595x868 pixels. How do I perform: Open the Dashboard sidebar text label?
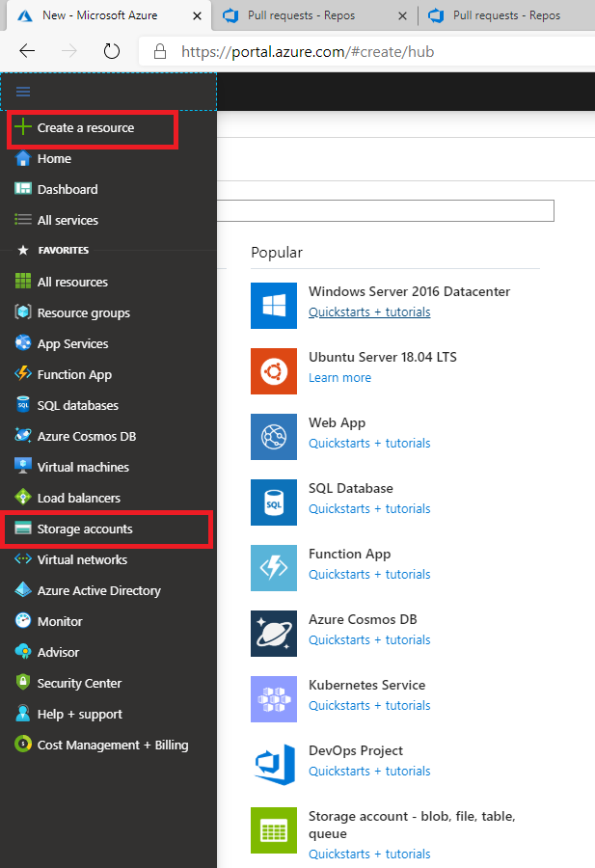click(68, 189)
